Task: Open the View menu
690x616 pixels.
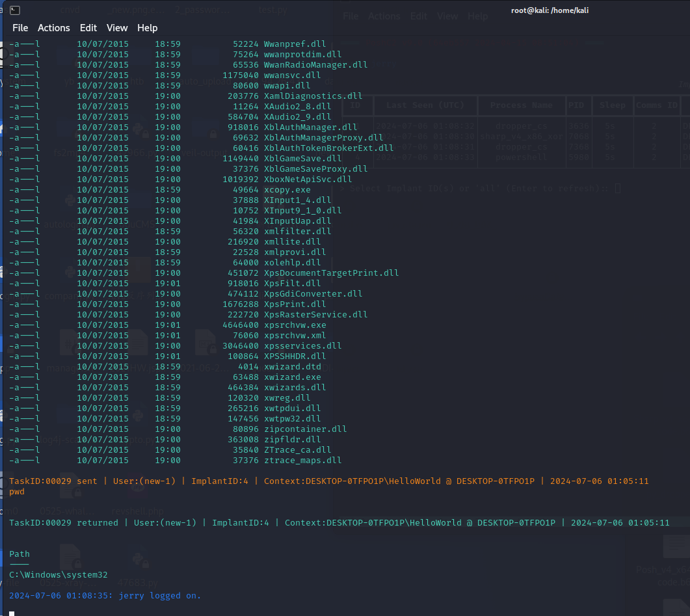Action: (117, 28)
